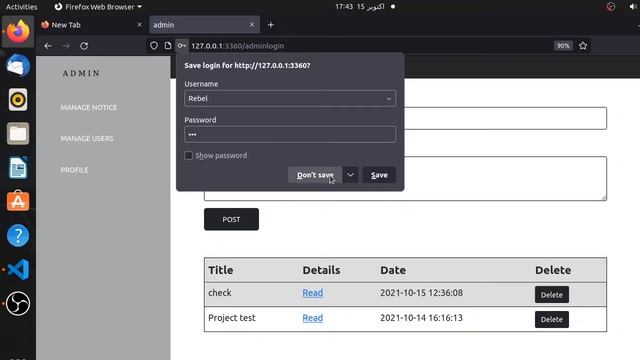
Task: Click the Details column header
Action: coord(322,270)
